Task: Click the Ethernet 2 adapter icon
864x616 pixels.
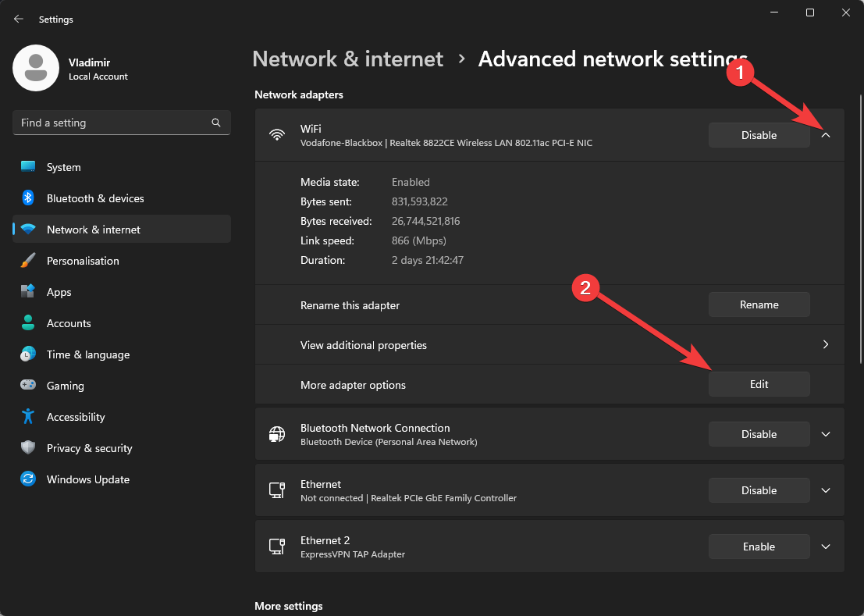Action: tap(277, 547)
